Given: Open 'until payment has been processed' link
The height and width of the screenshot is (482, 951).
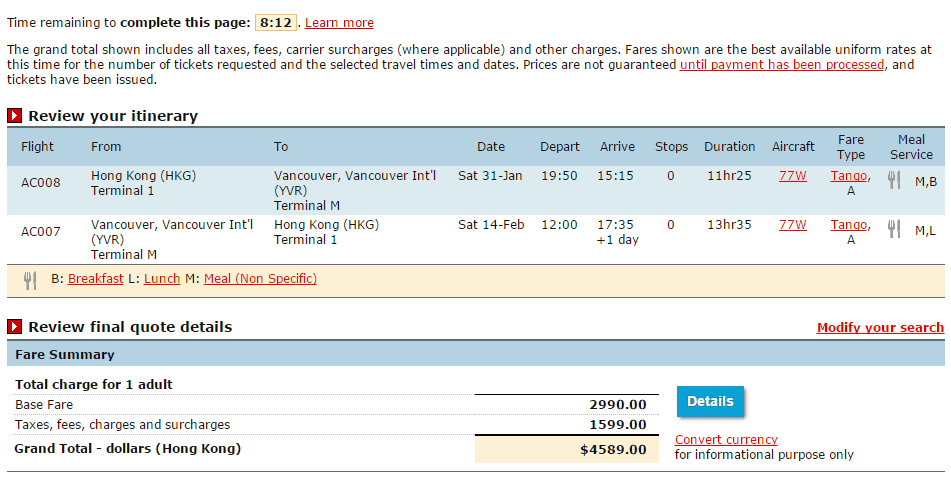Looking at the screenshot, I should coord(781,64).
